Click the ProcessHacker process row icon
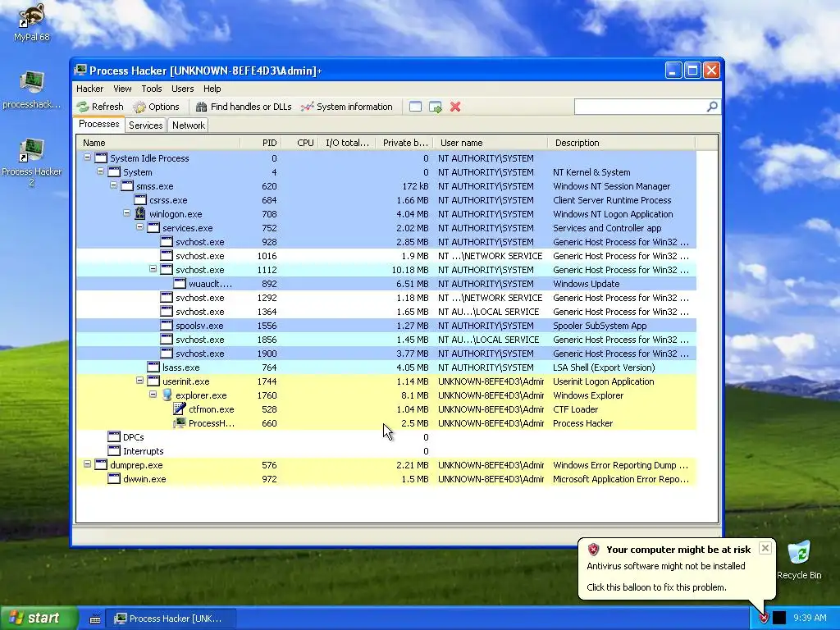The image size is (840, 630). (x=180, y=422)
